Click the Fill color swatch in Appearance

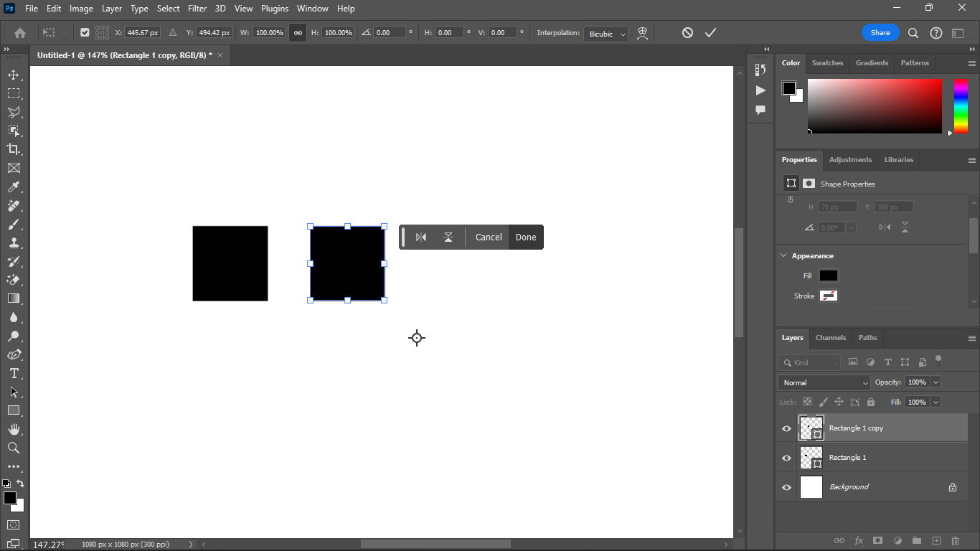828,275
